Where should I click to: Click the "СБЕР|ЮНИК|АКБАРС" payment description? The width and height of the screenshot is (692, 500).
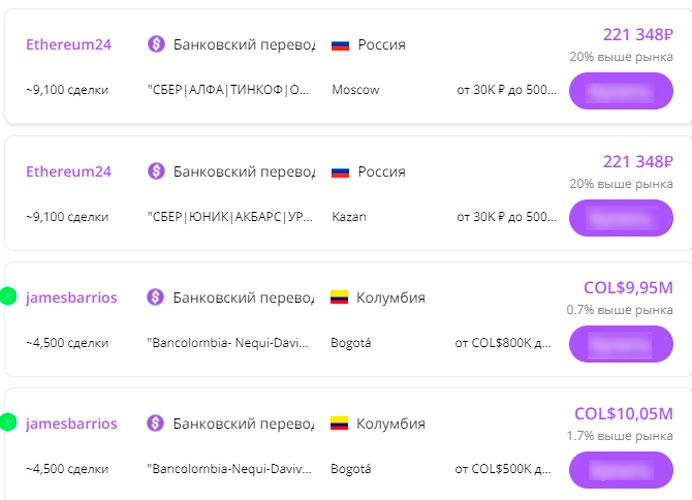pyautogui.click(x=228, y=216)
